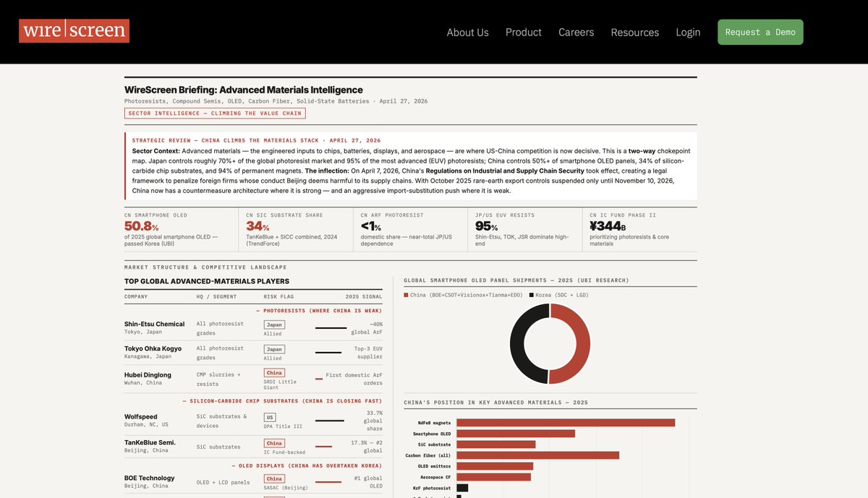
Task: Click the 'Strategic Review' red heading
Action: pyautogui.click(x=256, y=140)
